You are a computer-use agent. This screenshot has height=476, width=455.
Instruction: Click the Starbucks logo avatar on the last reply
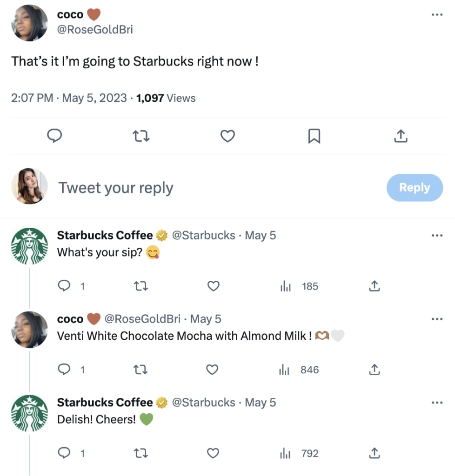pyautogui.click(x=29, y=412)
